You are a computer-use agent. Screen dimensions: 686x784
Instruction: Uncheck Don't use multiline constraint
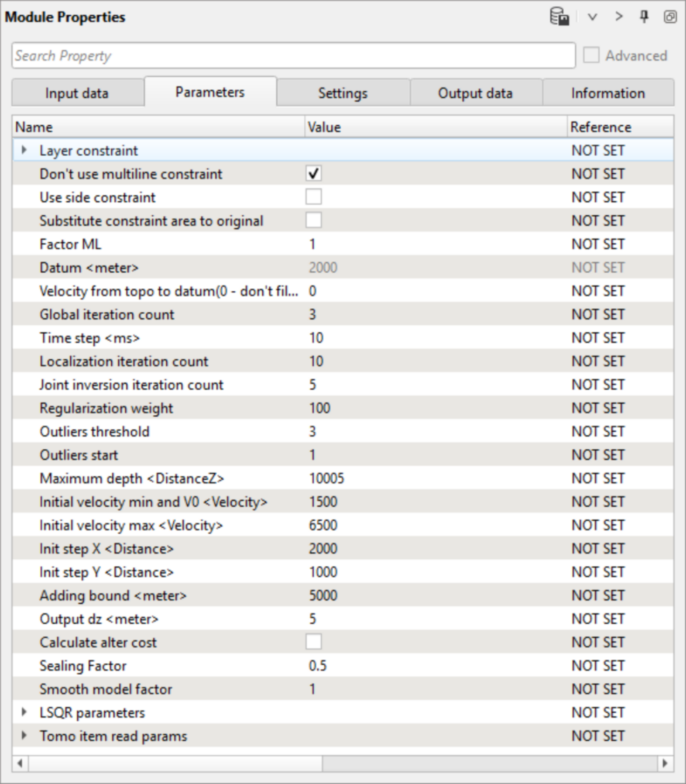[314, 174]
